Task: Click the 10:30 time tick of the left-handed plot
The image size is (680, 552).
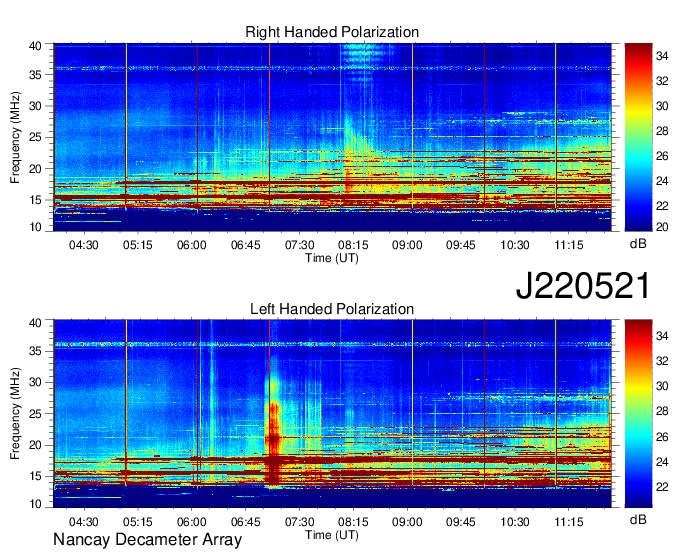Action: pyautogui.click(x=515, y=522)
